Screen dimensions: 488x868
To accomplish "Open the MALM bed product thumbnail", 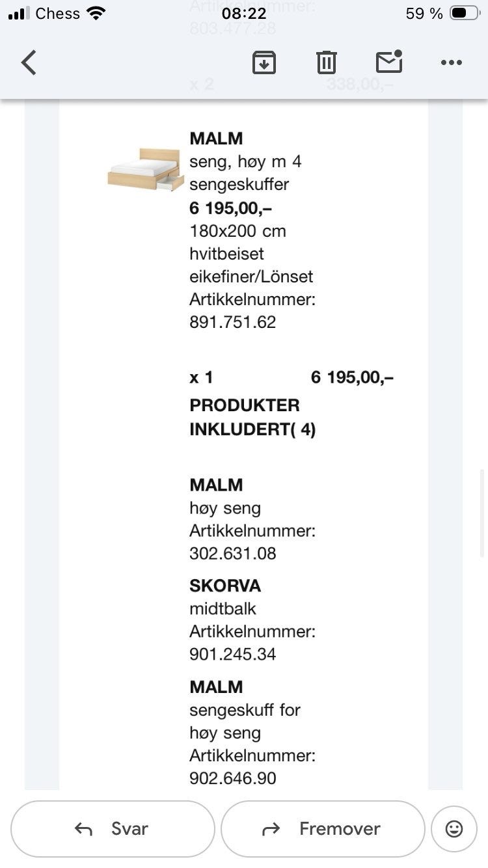I will pyautogui.click(x=146, y=169).
